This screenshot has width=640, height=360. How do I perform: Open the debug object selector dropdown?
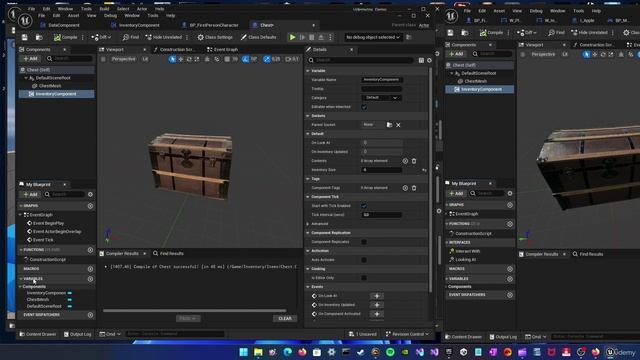(373, 37)
